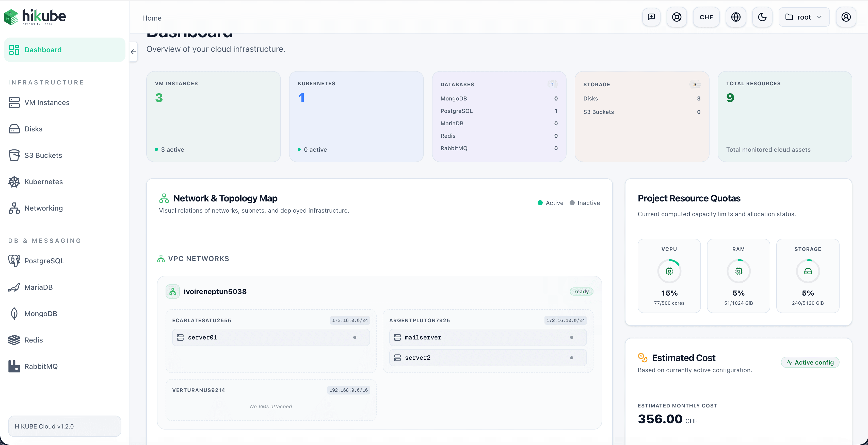Image resolution: width=868 pixels, height=445 pixels.
Task: Click the grey Inactive legend dot
Action: (x=572, y=203)
